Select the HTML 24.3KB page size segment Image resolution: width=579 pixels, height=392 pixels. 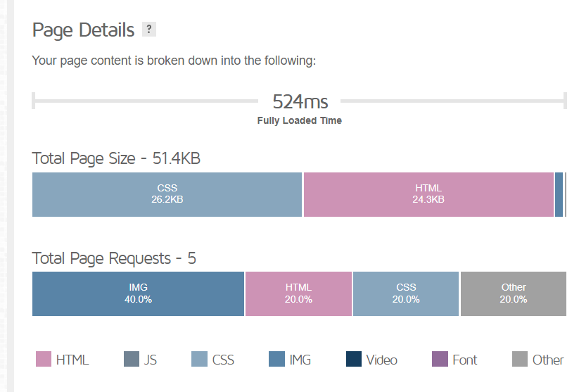(x=428, y=194)
